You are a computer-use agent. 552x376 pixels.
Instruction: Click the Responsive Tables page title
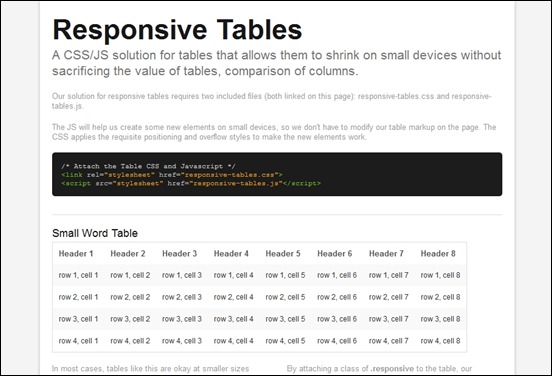[177, 30]
